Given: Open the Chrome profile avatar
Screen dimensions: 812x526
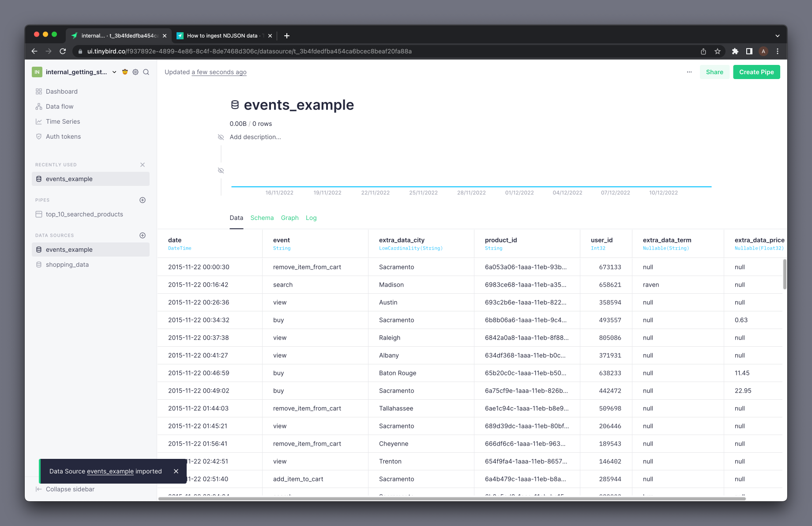Looking at the screenshot, I should tap(763, 51).
